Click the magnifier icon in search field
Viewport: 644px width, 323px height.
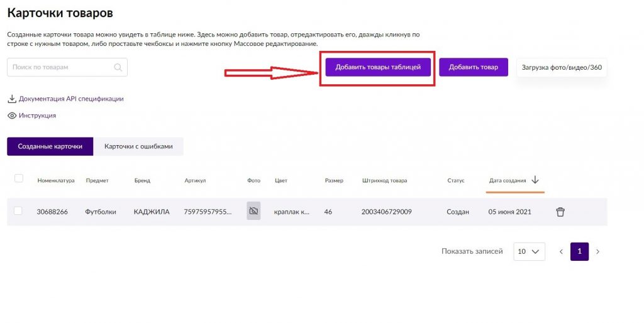click(118, 67)
